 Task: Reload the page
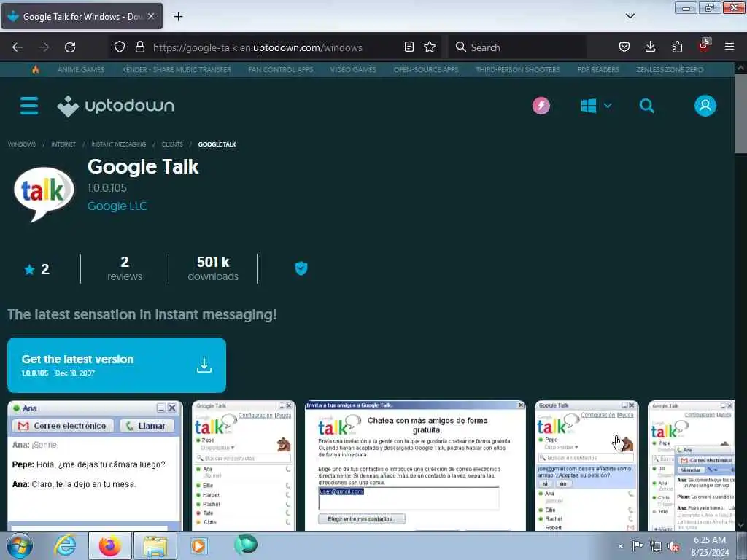[x=70, y=47]
